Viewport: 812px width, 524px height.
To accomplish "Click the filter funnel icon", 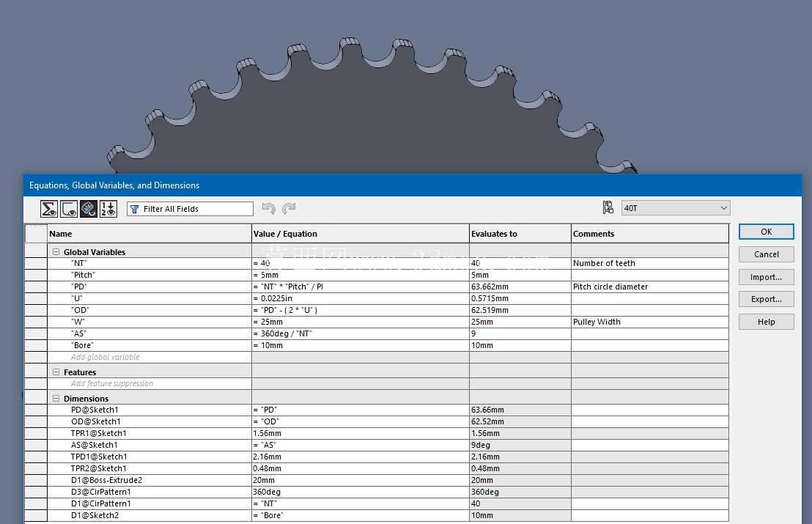I will (x=135, y=209).
